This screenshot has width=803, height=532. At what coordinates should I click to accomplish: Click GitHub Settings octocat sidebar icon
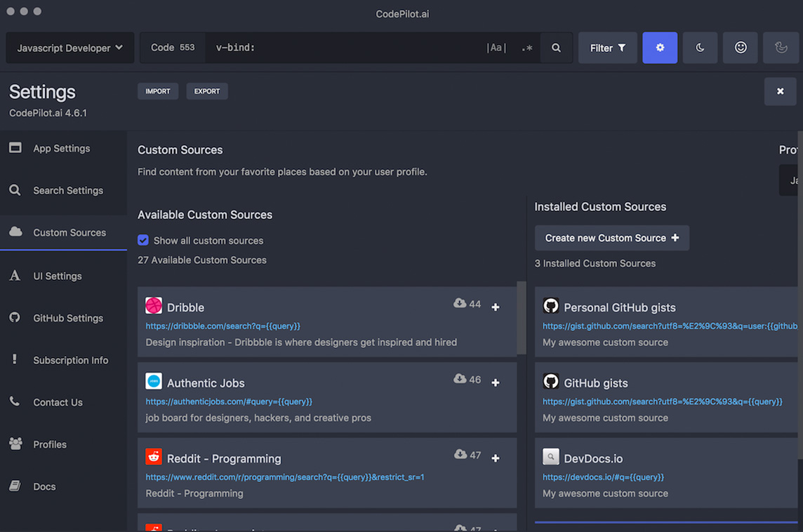click(x=15, y=317)
